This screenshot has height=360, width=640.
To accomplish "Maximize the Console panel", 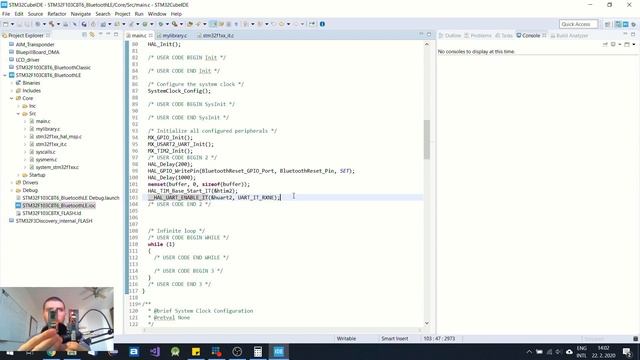I will coord(633,34).
